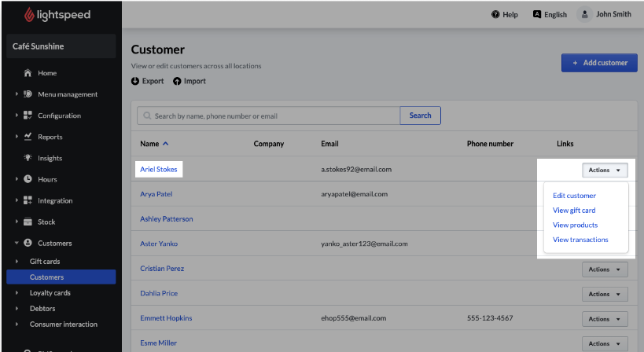Click the Lightspeed flame logo
Viewport: 644px width, 352px height.
coord(29,15)
